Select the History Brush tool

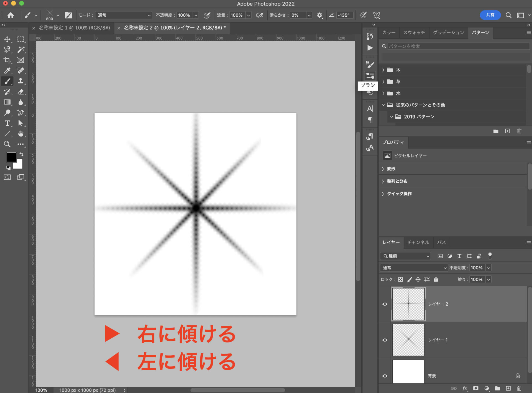(x=7, y=92)
